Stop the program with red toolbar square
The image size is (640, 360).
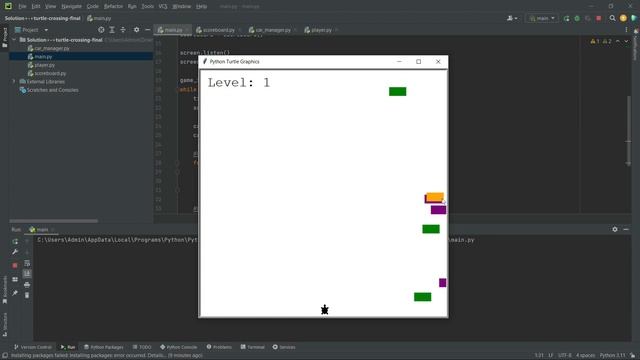point(599,18)
